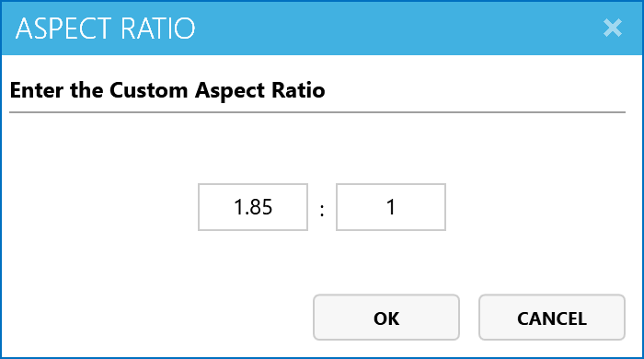Viewport: 644px width, 359px height.
Task: Select the height ratio field showing 1
Action: 391,207
